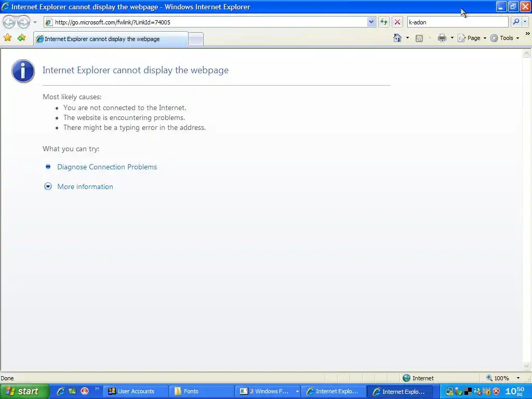
Task: Click the Home house icon
Action: 397,37
